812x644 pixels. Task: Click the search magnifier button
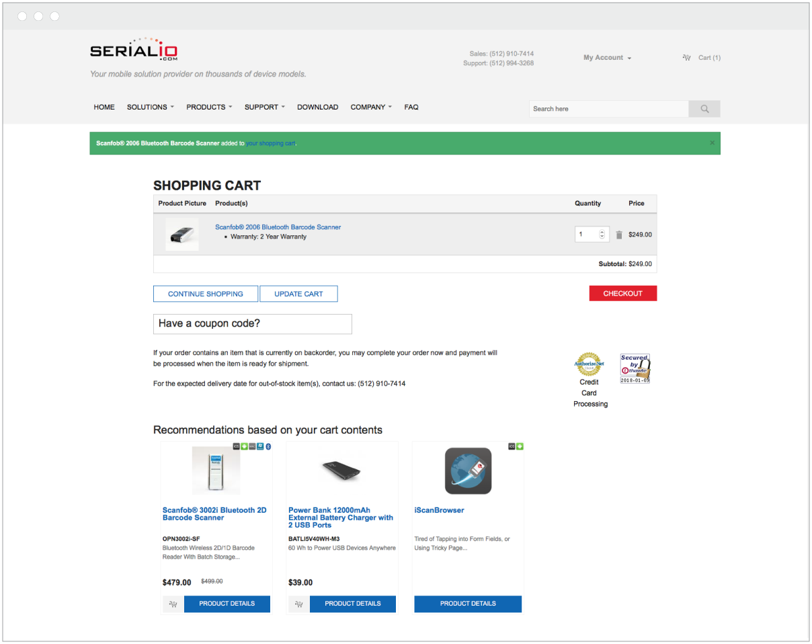[x=704, y=109]
